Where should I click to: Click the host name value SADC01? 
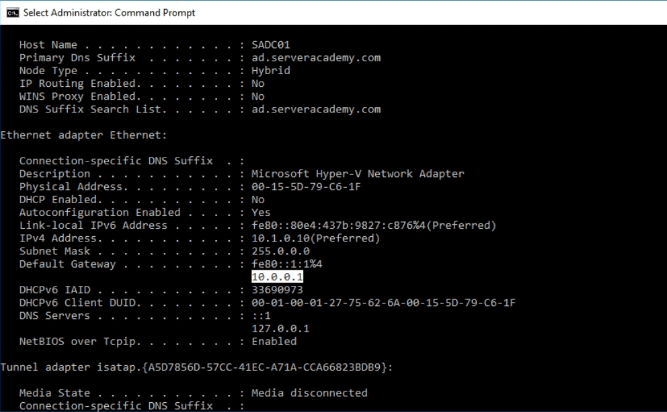(x=271, y=45)
